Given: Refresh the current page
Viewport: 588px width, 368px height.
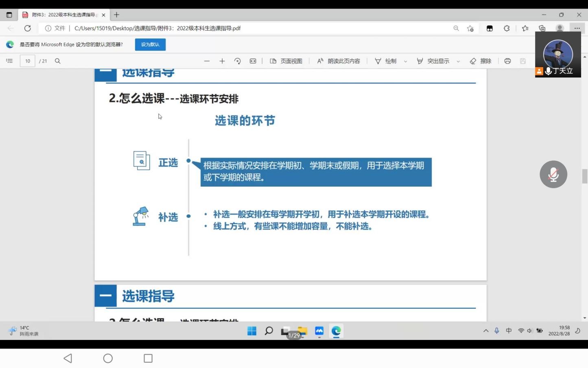Looking at the screenshot, I should 28,28.
